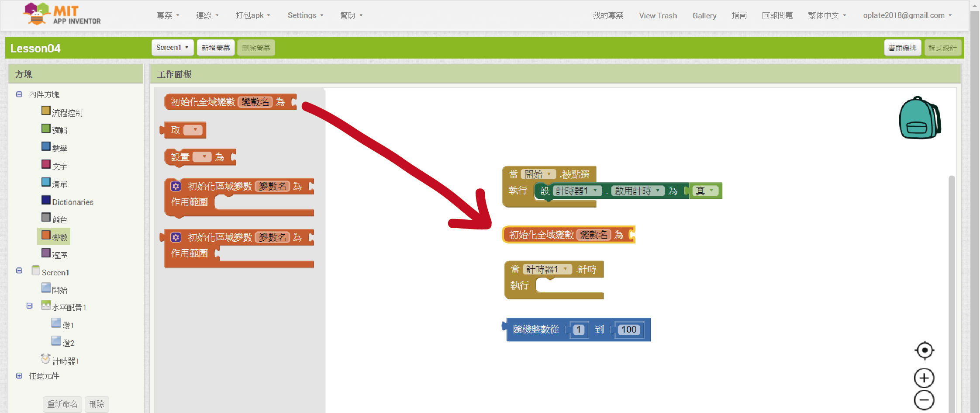
Task: Open the View Trash link
Action: tap(658, 16)
